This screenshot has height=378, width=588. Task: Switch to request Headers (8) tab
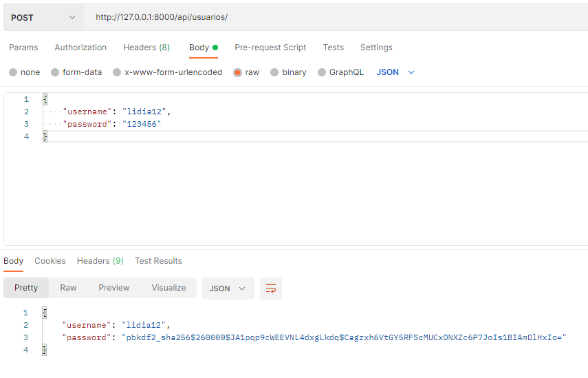click(146, 48)
